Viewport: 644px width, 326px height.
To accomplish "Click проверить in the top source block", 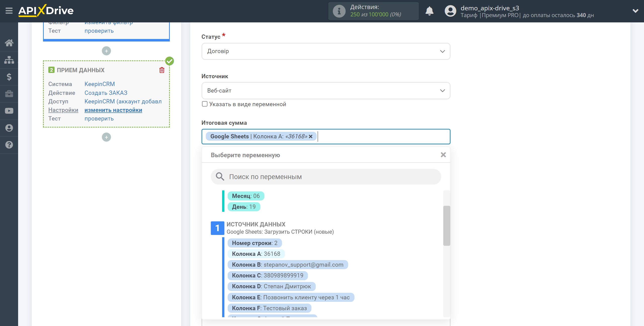I will coord(99,31).
